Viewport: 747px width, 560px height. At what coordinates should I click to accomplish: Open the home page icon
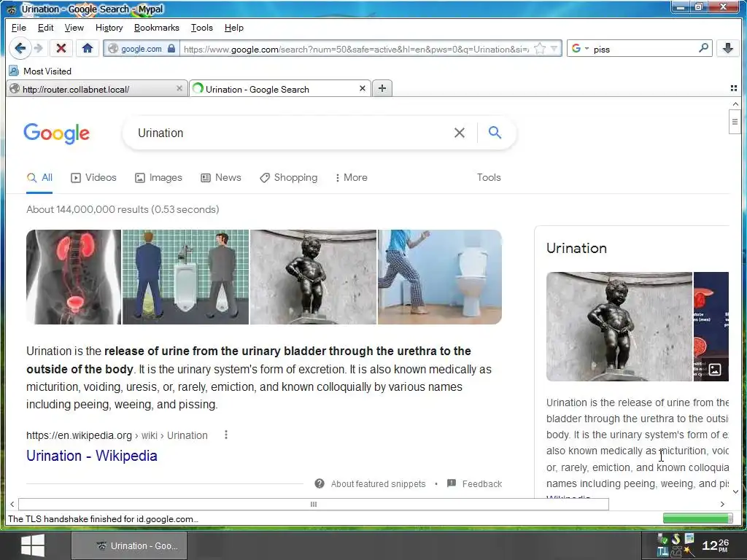[88, 49]
